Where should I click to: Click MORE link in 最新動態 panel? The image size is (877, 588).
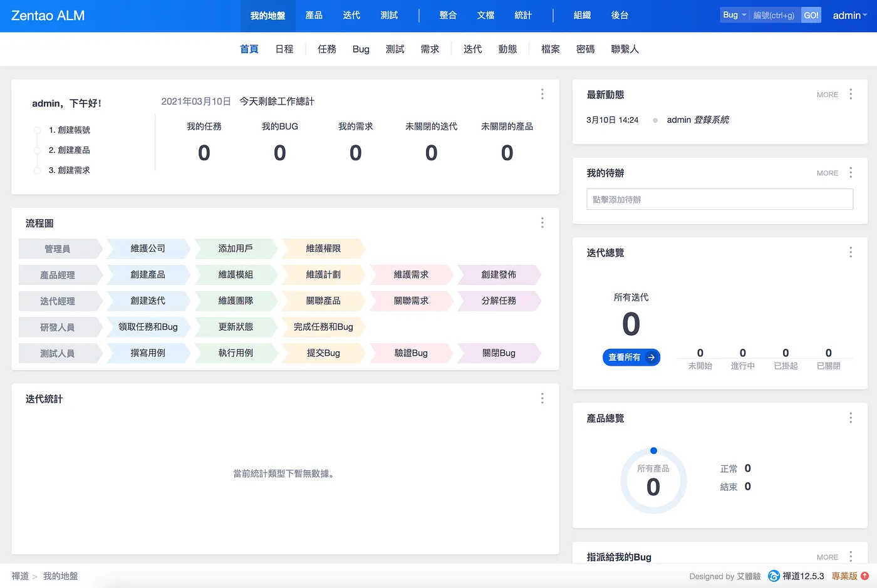coord(828,95)
